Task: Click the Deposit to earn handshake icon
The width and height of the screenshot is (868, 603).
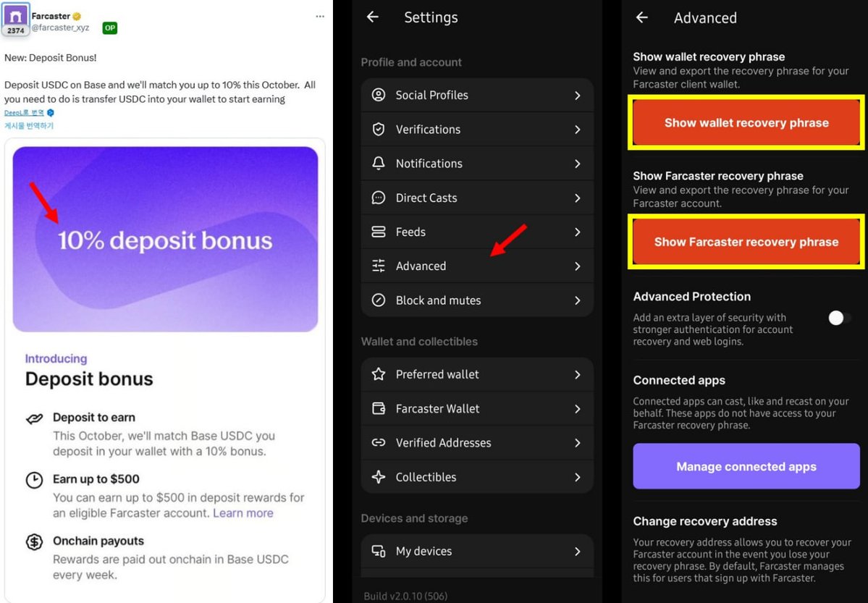Action: point(34,418)
